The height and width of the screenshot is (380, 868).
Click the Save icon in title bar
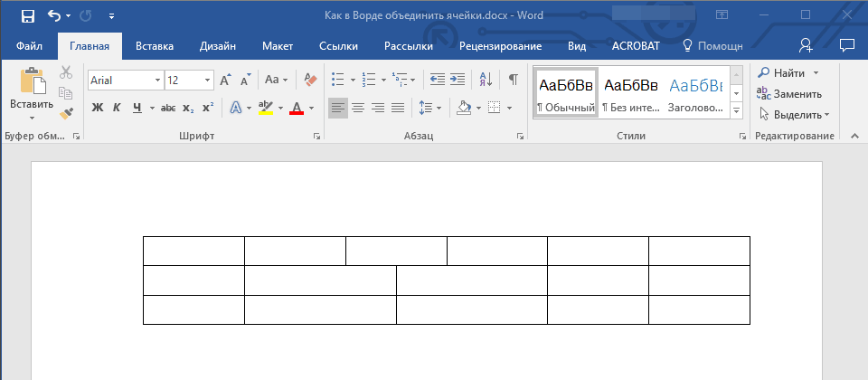(x=27, y=15)
